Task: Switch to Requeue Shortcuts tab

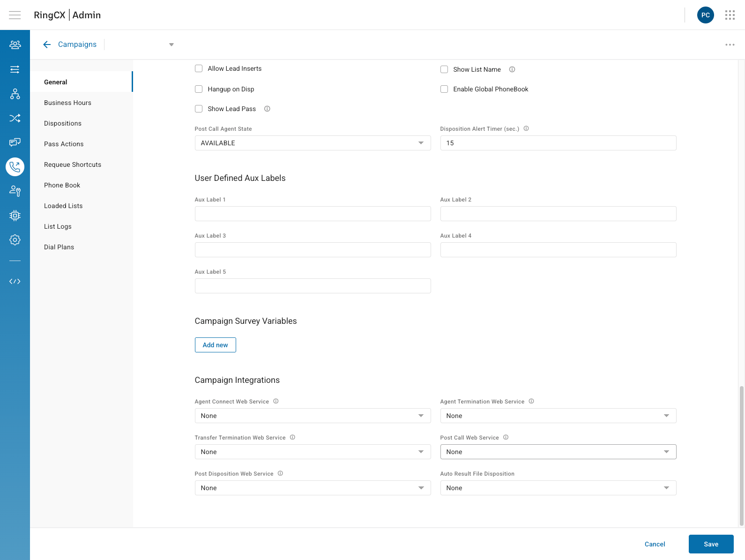Action: coord(82,164)
